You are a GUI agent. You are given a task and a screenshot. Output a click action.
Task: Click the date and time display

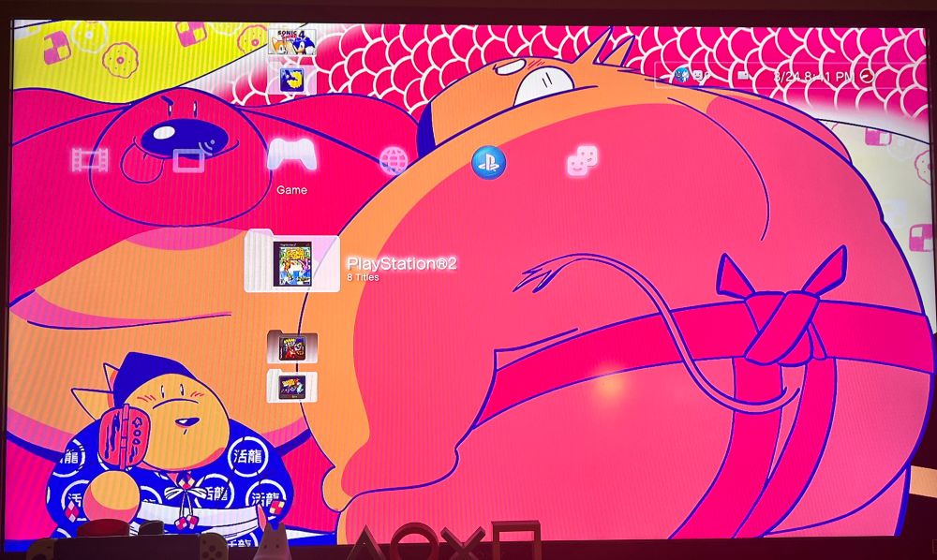[814, 77]
